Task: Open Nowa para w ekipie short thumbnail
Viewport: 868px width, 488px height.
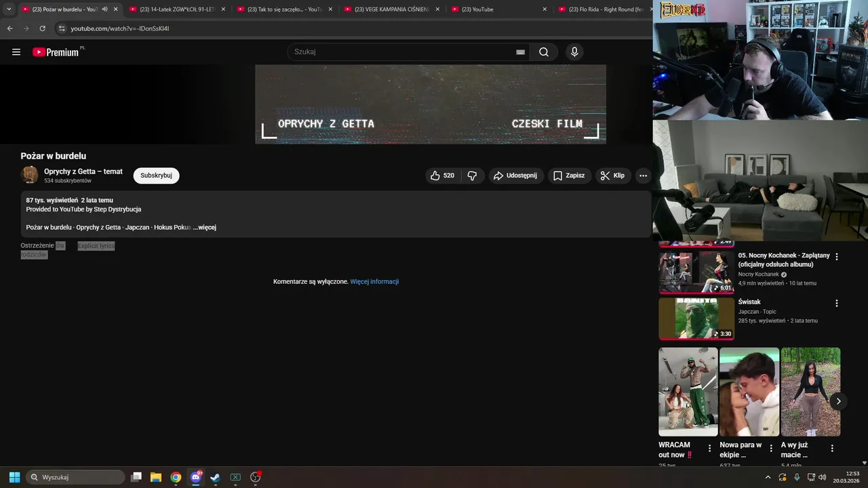Action: pyautogui.click(x=749, y=392)
